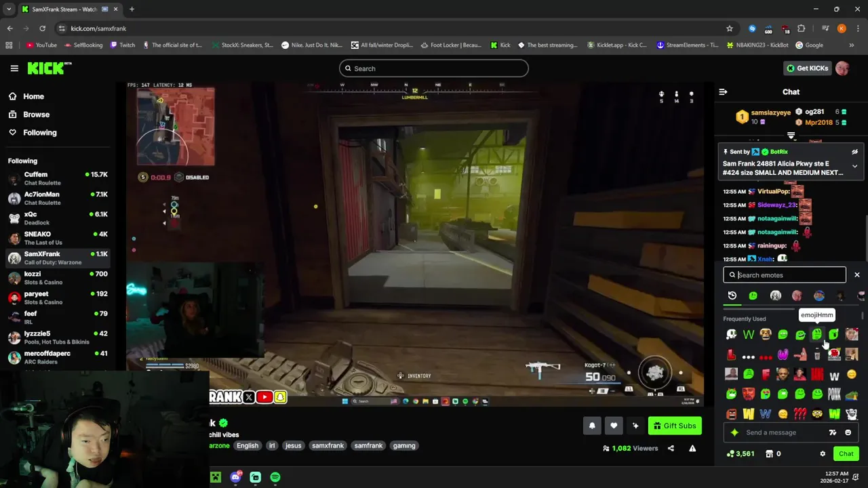This screenshot has width=868, height=488.
Task: Open chat settings gear
Action: click(x=823, y=453)
